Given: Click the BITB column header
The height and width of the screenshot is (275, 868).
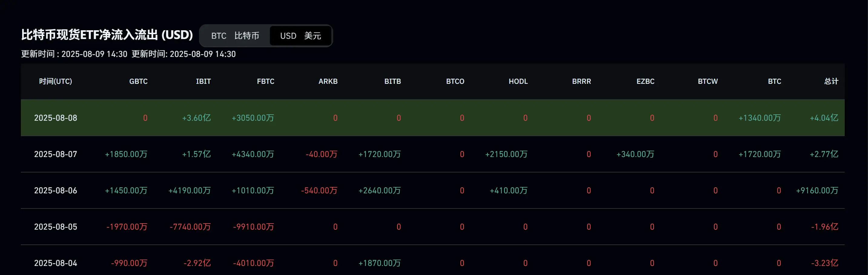Looking at the screenshot, I should [x=393, y=81].
